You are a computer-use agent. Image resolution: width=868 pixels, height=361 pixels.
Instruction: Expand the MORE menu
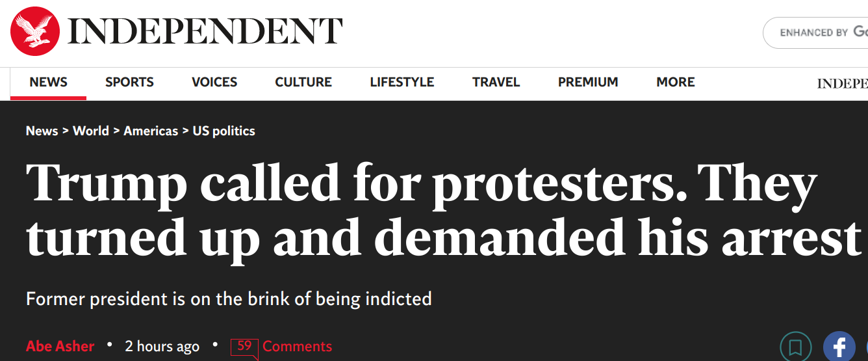[x=676, y=82]
